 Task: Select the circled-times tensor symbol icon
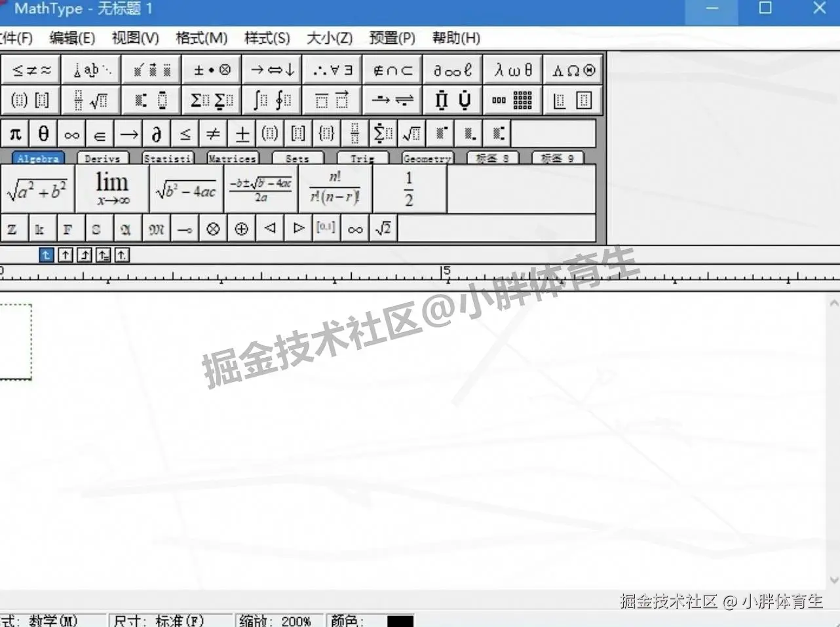(212, 228)
